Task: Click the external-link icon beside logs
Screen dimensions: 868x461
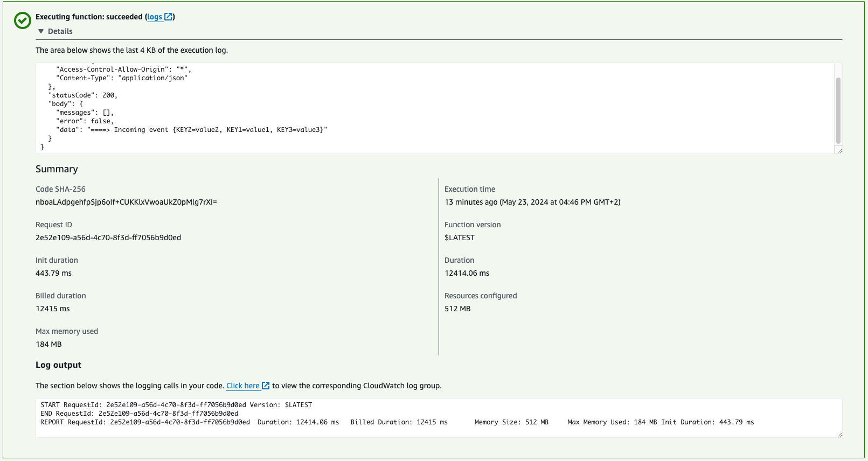Action: (x=168, y=17)
